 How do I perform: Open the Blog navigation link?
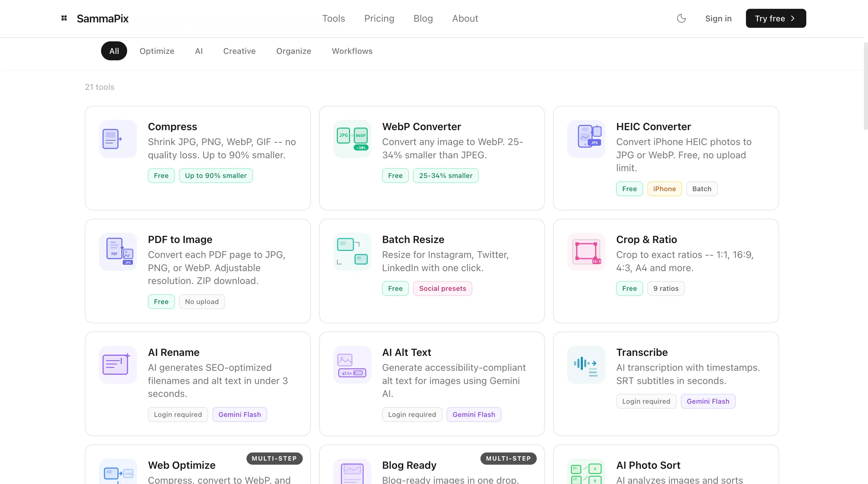(423, 18)
